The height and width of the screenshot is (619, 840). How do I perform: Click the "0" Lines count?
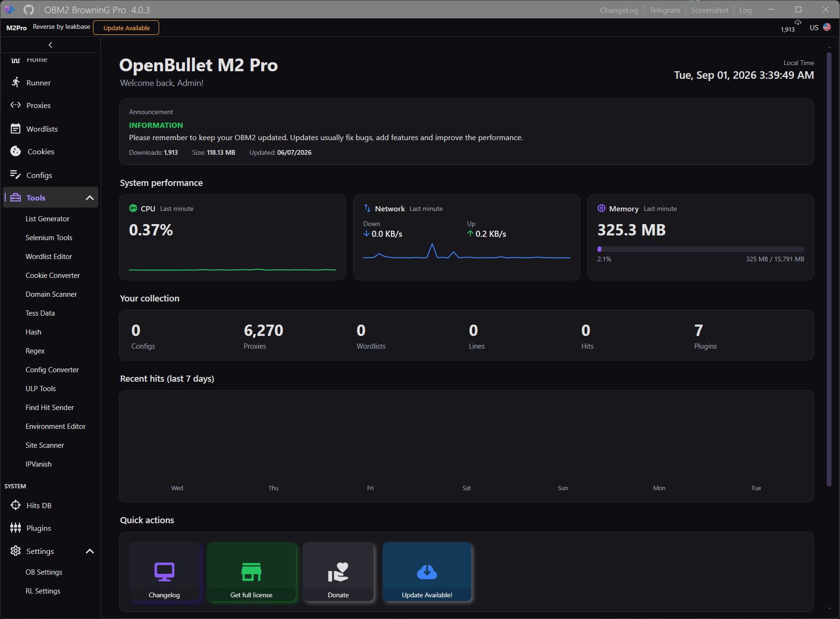pos(474,330)
